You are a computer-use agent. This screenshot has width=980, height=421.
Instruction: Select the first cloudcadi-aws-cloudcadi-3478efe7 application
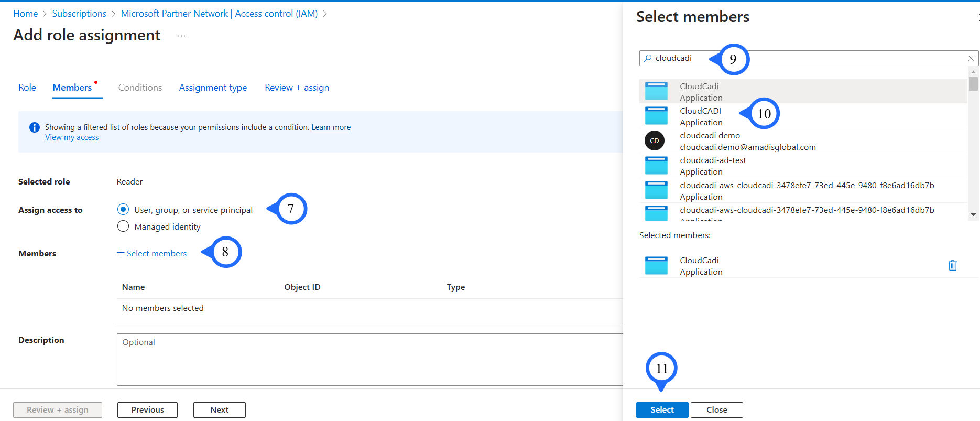803,190
